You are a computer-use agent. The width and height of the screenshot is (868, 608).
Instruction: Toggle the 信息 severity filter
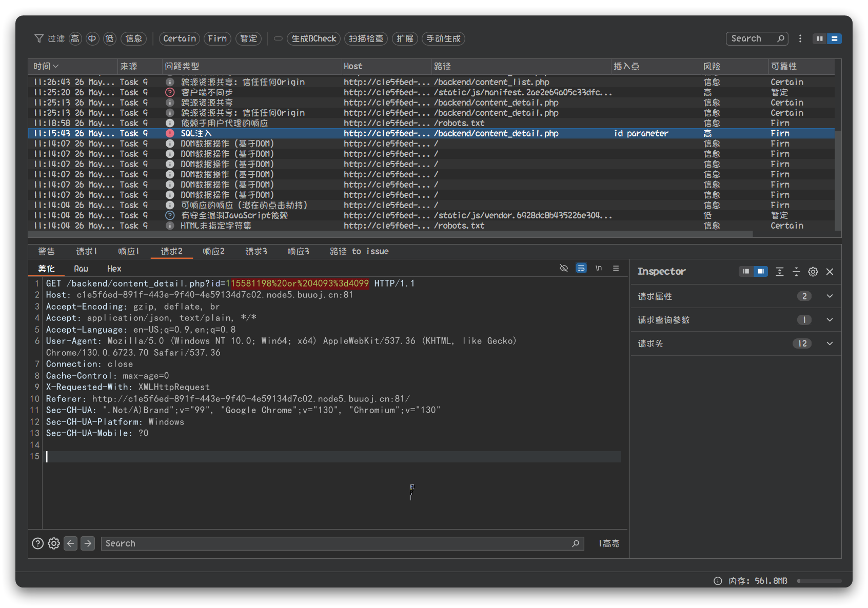click(133, 38)
